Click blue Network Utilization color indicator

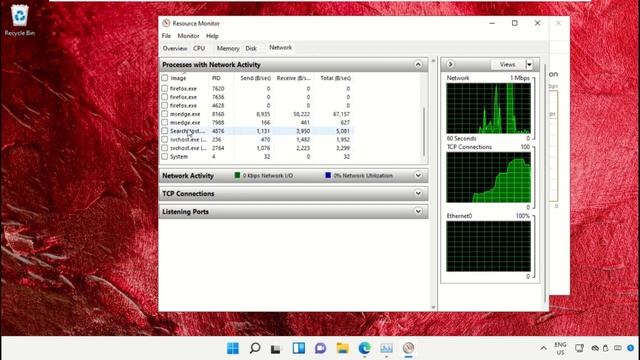[x=328, y=175]
